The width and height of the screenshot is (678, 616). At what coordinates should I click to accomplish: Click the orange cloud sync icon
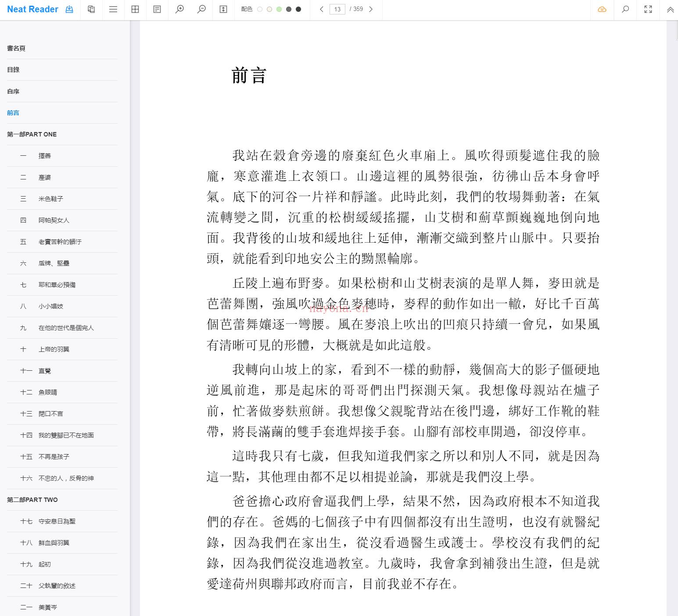(602, 9)
